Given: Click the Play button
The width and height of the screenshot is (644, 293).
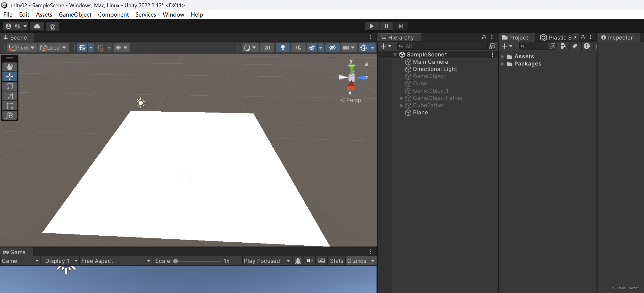Looking at the screenshot, I should 372,26.
